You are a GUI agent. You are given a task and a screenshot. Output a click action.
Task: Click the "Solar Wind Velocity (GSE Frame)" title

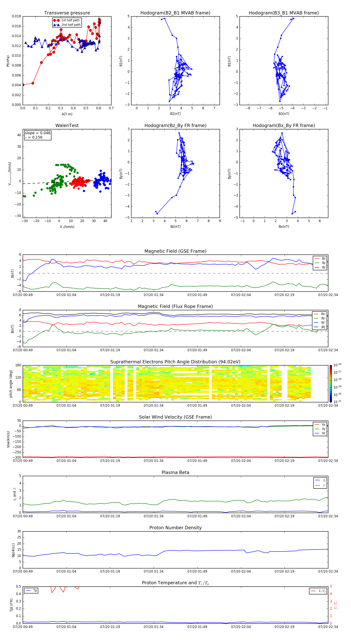(x=175, y=417)
